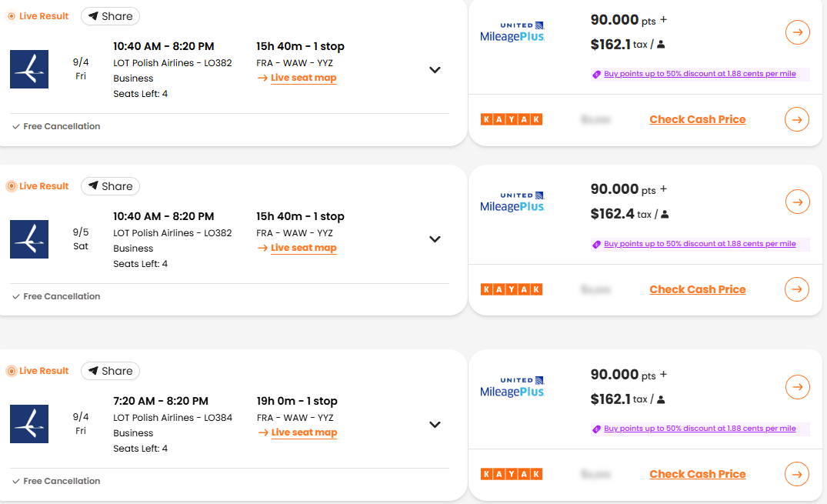Click United MileagePlus logo in first result
The width and height of the screenshot is (827, 504).
(512, 32)
